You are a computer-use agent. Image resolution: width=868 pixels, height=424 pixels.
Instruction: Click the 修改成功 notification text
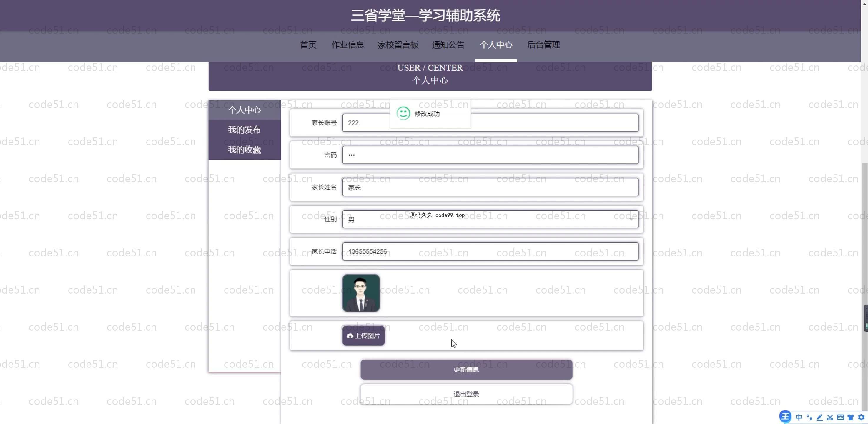pyautogui.click(x=427, y=114)
